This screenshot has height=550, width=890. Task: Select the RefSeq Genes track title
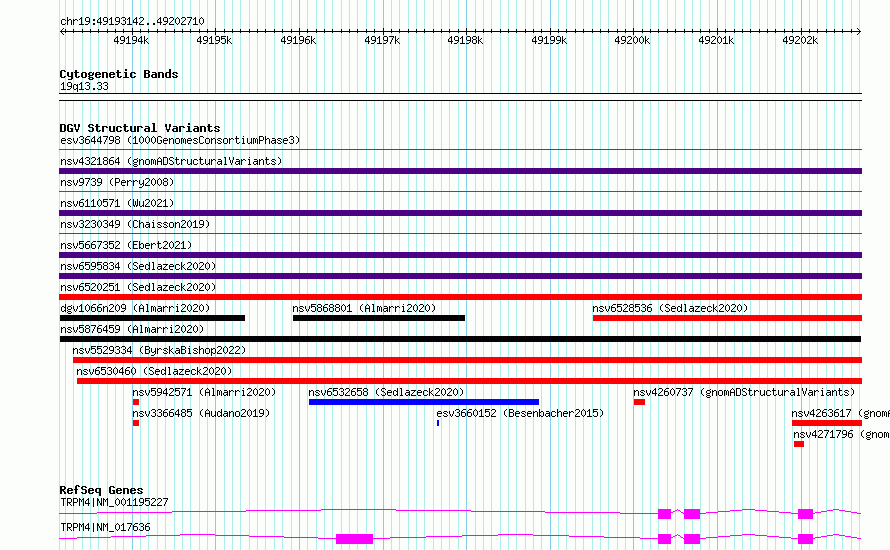click(x=102, y=490)
